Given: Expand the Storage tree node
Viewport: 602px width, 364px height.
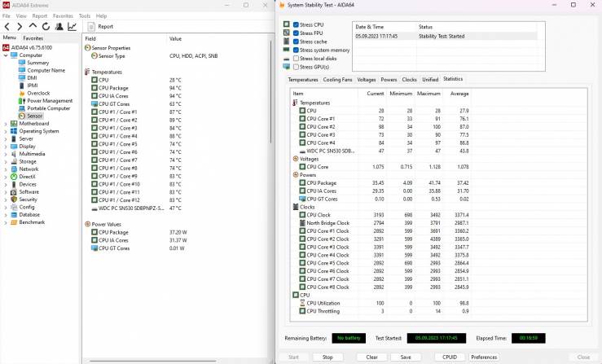Looking at the screenshot, I should 6,162.
